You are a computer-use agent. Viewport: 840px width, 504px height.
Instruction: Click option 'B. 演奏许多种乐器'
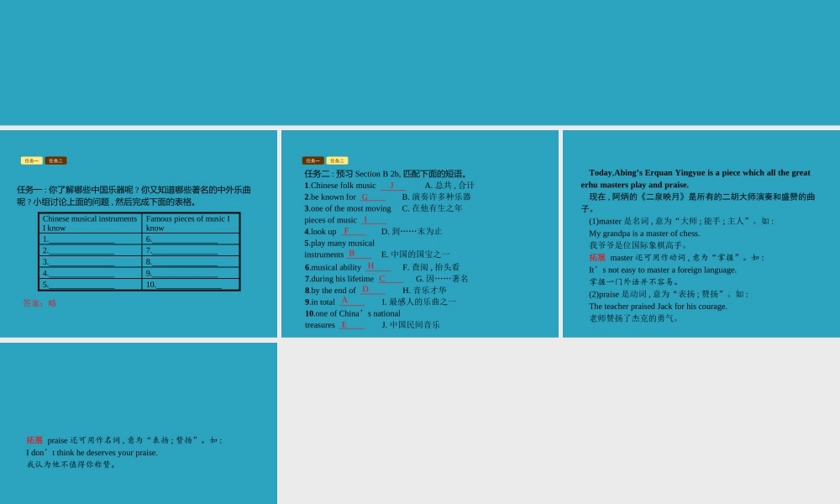437,197
